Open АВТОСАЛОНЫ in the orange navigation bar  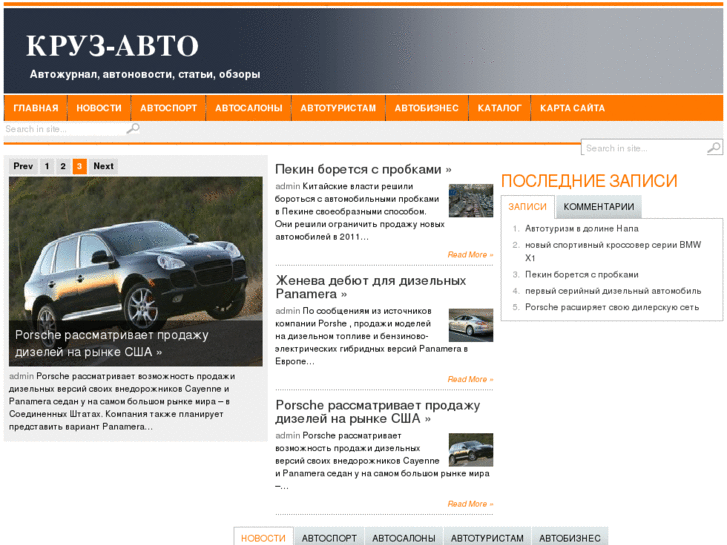(x=249, y=108)
